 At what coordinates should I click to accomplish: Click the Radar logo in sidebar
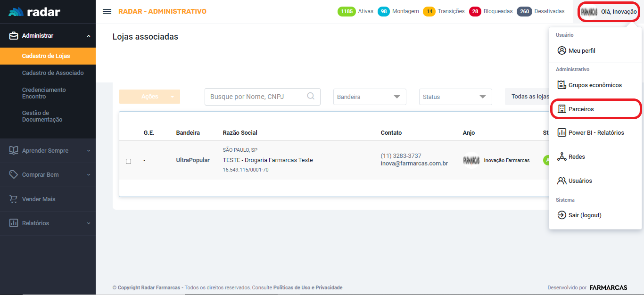[34, 12]
